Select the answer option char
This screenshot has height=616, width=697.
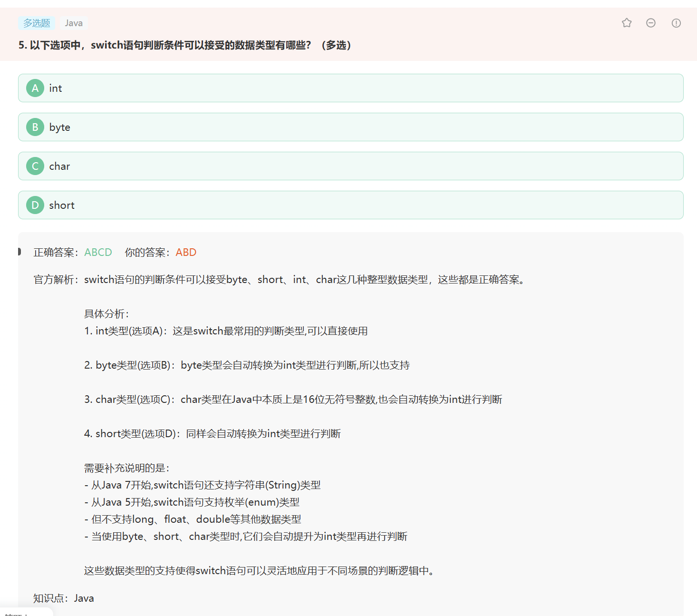[59, 166]
